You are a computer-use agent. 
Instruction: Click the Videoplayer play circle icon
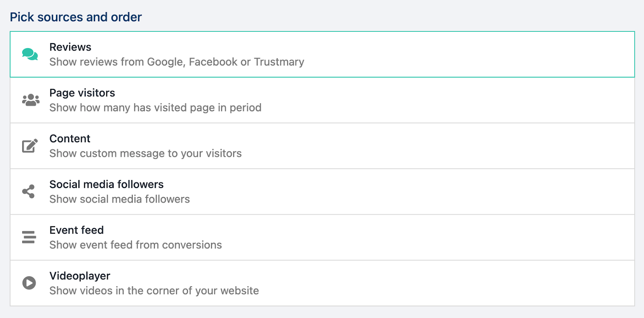point(29,283)
